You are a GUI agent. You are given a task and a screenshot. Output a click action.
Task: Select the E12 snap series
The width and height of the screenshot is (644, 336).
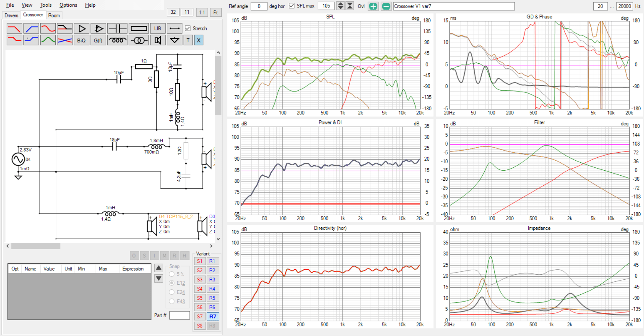click(172, 283)
